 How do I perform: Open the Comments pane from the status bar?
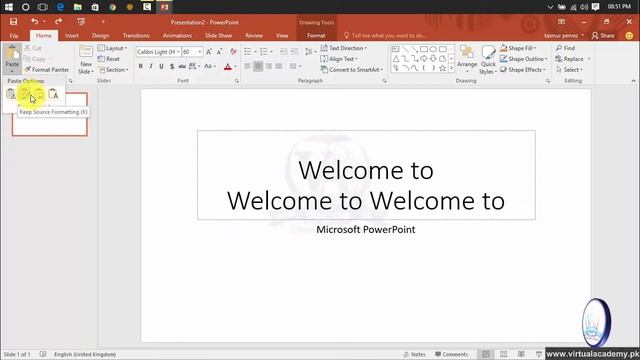[451, 354]
